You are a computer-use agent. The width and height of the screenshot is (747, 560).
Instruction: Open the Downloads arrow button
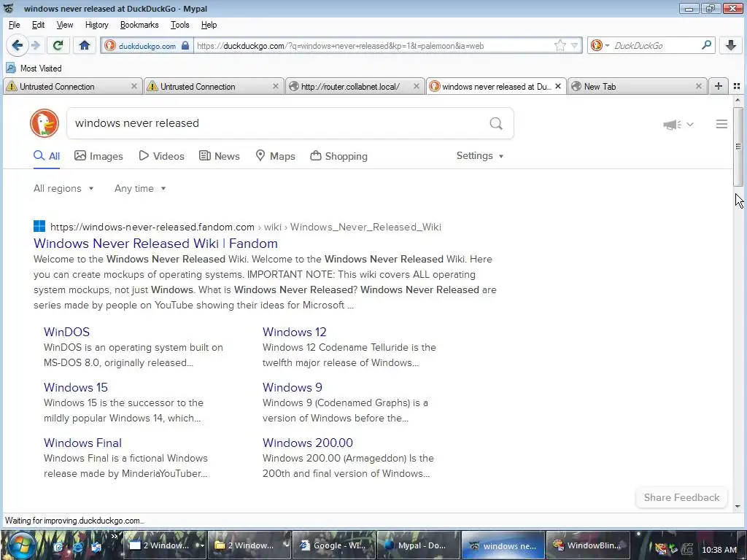(x=731, y=46)
